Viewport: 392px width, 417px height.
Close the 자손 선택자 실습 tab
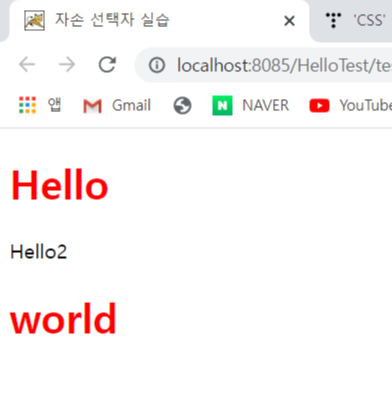point(289,21)
